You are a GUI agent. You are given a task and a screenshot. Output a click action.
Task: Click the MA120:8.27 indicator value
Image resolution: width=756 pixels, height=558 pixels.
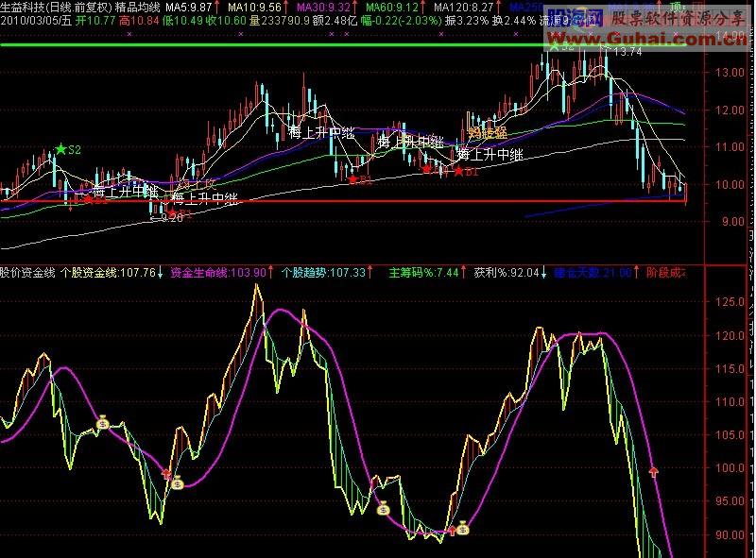(464, 8)
